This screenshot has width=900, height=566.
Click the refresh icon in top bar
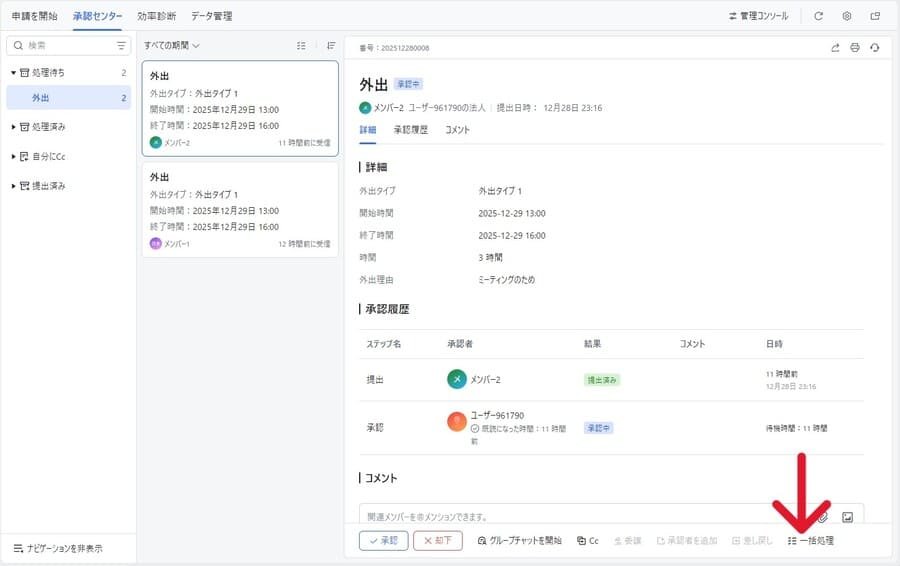pyautogui.click(x=818, y=16)
